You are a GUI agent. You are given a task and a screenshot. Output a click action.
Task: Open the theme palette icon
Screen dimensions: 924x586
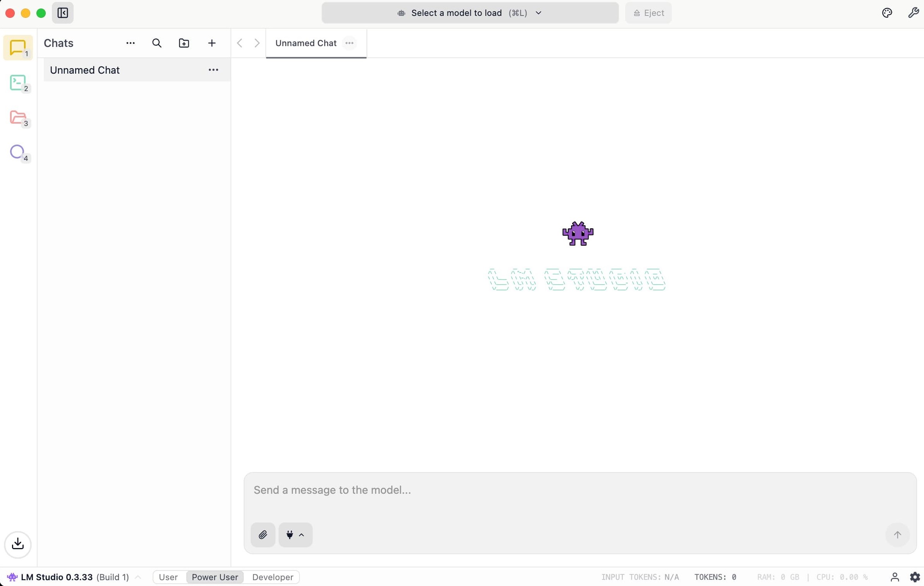click(887, 13)
